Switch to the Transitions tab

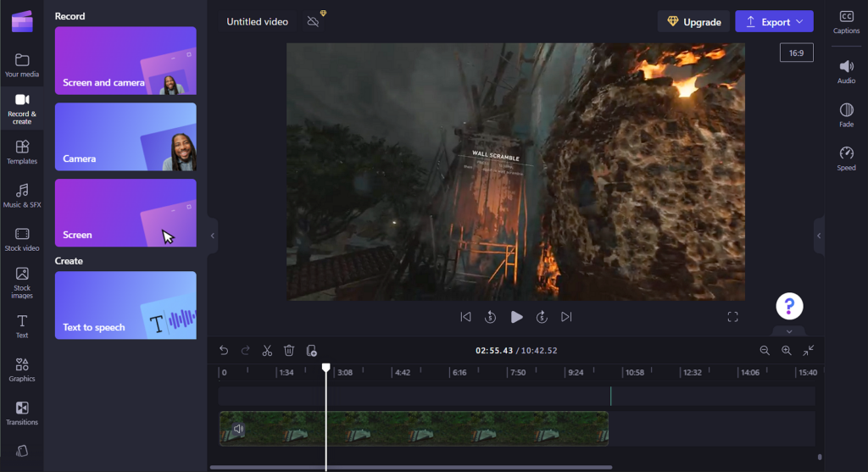22,413
